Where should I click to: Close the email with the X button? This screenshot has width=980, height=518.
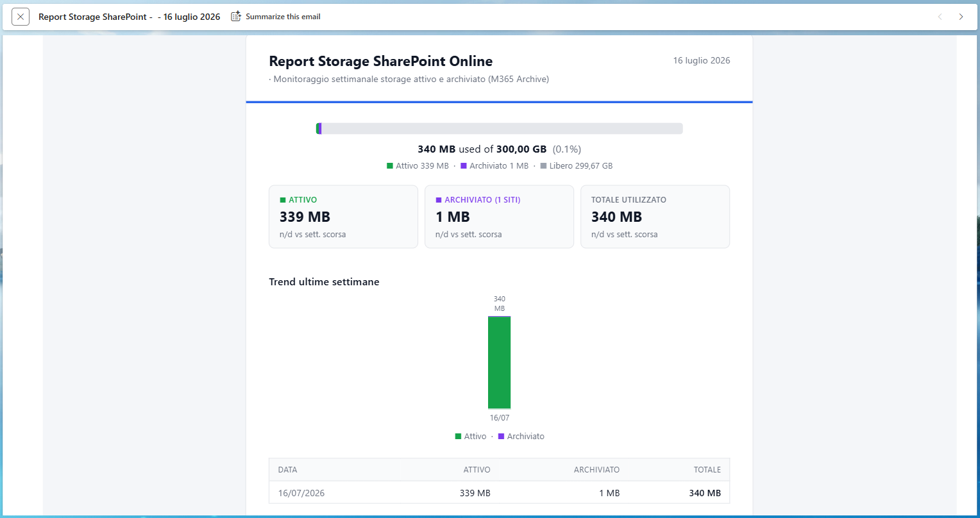(x=21, y=17)
